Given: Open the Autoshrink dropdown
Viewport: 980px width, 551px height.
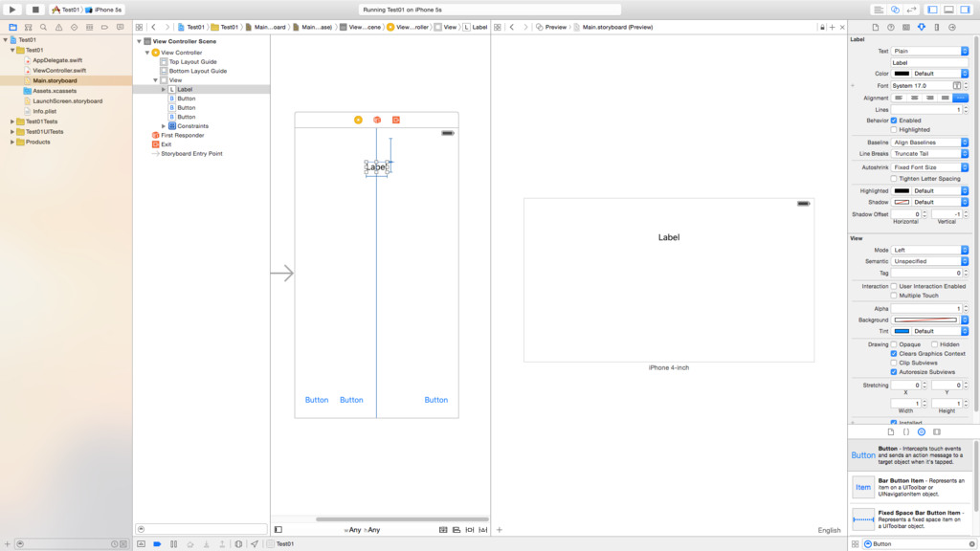Looking at the screenshot, I should [x=929, y=167].
